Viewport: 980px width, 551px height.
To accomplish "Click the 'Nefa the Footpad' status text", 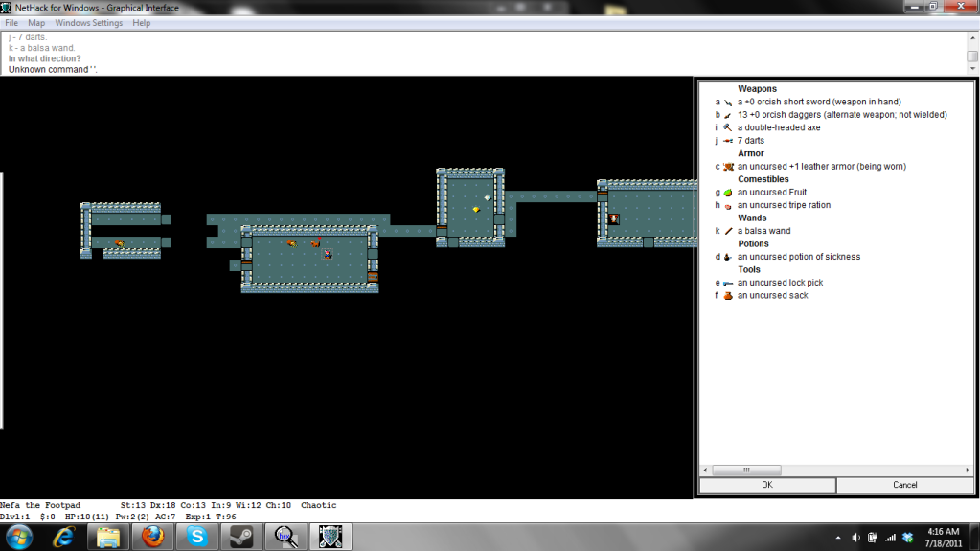I will (x=40, y=505).
